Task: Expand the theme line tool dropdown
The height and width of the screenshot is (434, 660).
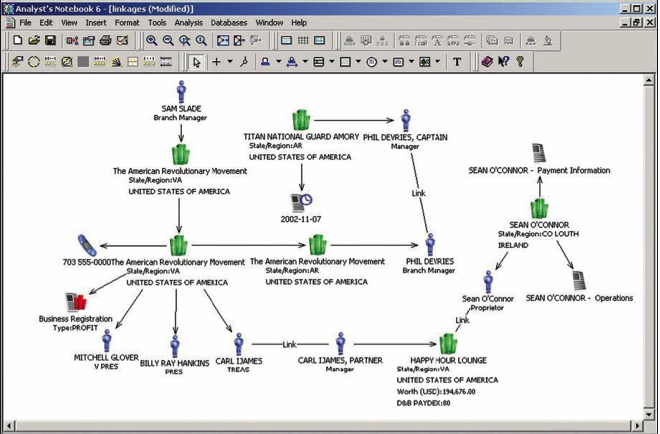Action: tap(305, 62)
